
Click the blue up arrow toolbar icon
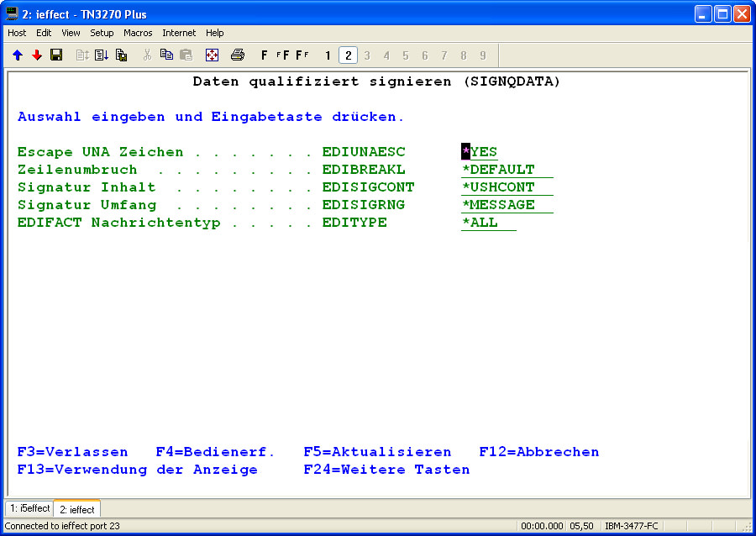[18, 55]
